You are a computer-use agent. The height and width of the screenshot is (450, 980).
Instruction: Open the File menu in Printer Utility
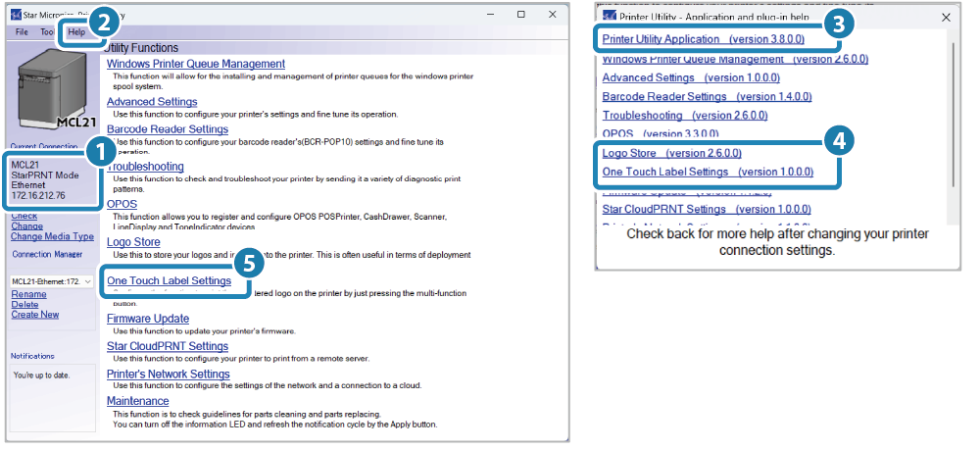[x=22, y=32]
